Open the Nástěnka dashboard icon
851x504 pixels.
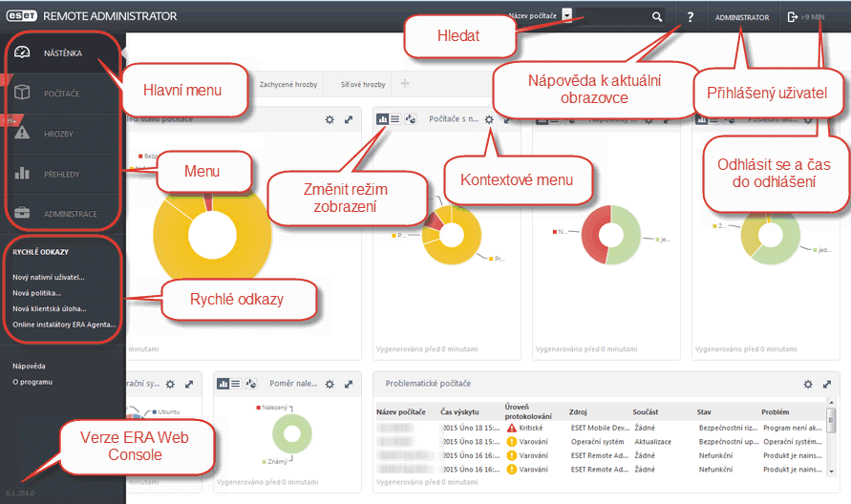coord(22,52)
